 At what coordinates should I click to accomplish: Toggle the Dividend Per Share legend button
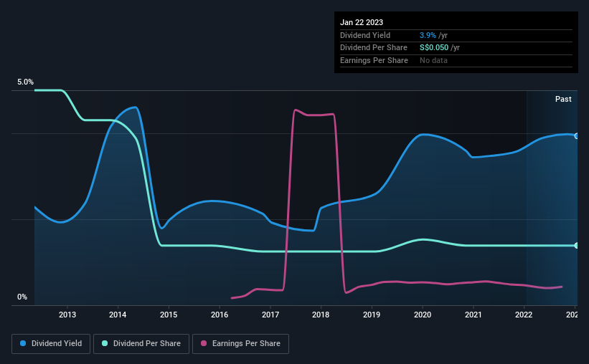(x=141, y=344)
